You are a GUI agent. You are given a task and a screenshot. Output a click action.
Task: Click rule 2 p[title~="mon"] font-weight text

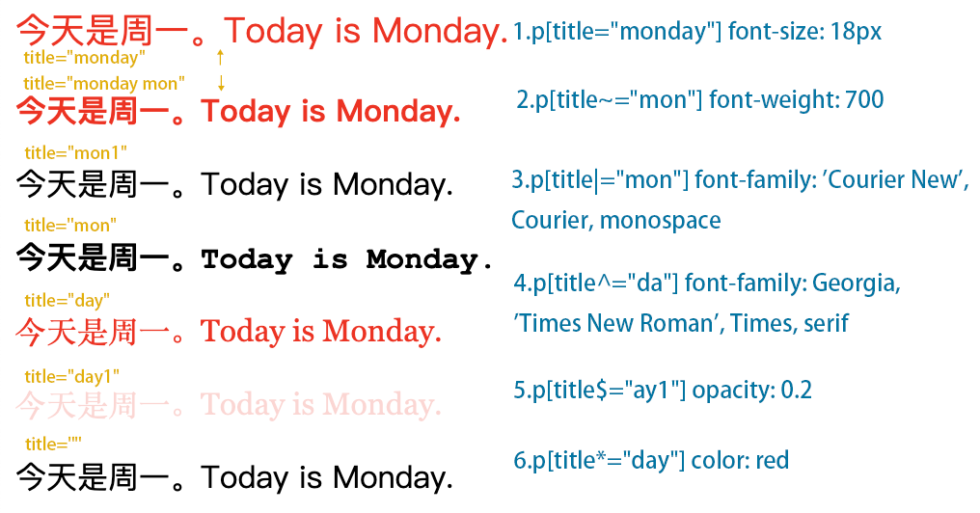700,100
